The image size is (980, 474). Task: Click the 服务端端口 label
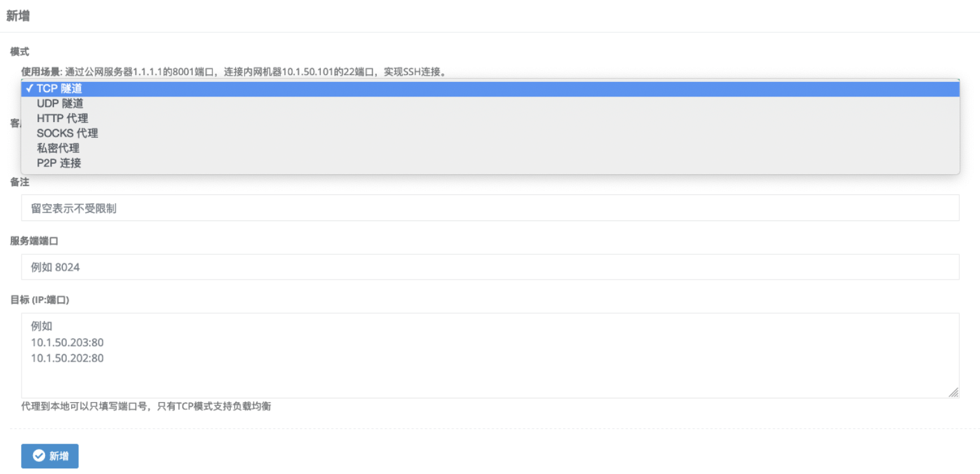34,241
